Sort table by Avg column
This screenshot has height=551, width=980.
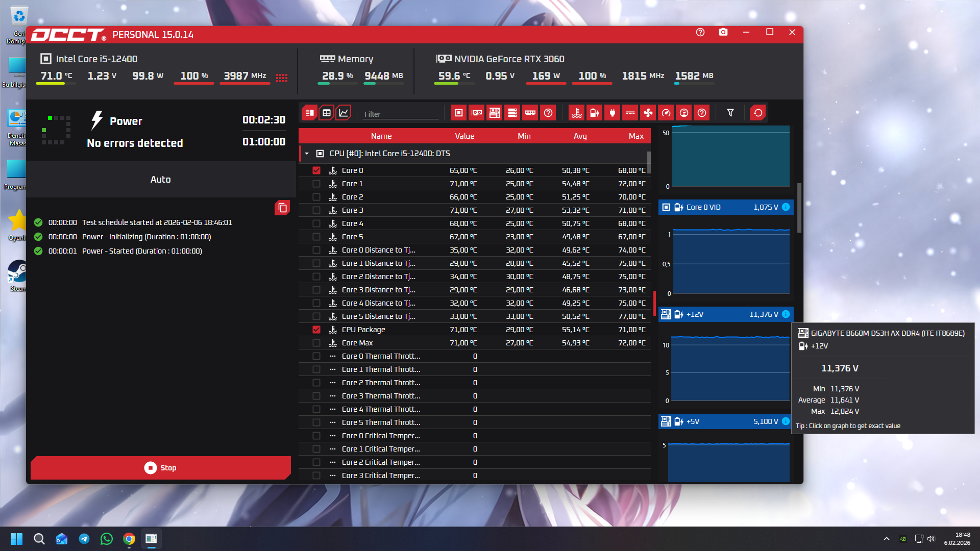tap(580, 136)
